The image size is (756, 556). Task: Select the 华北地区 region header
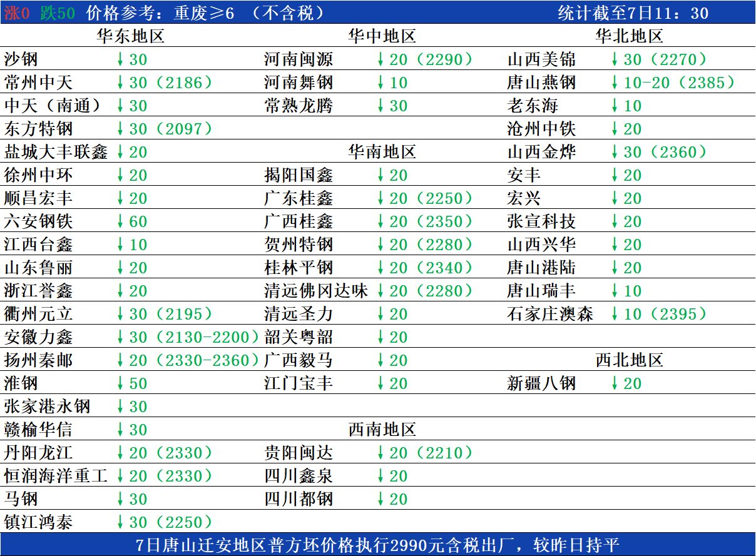point(629,36)
